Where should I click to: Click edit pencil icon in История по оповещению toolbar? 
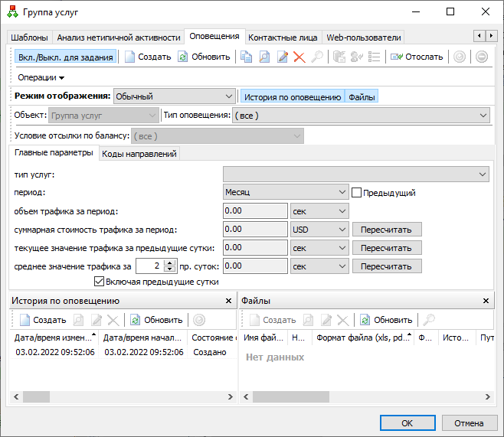coord(97,320)
